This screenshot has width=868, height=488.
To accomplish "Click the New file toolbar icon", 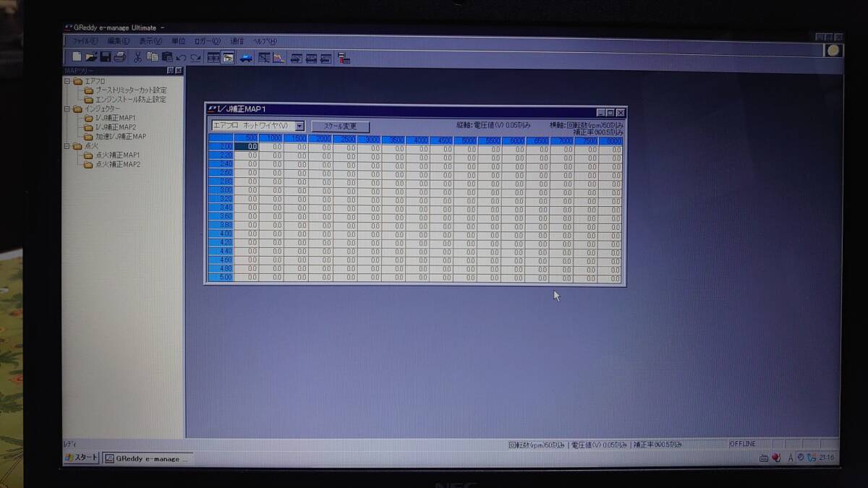I will click(x=76, y=57).
